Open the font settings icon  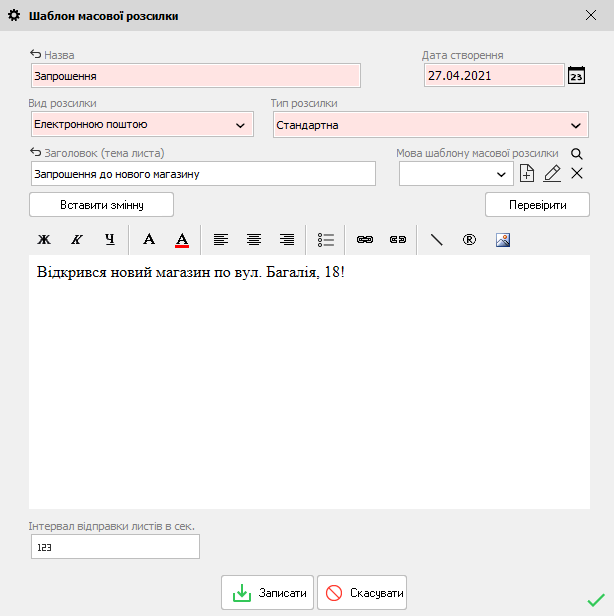click(149, 240)
